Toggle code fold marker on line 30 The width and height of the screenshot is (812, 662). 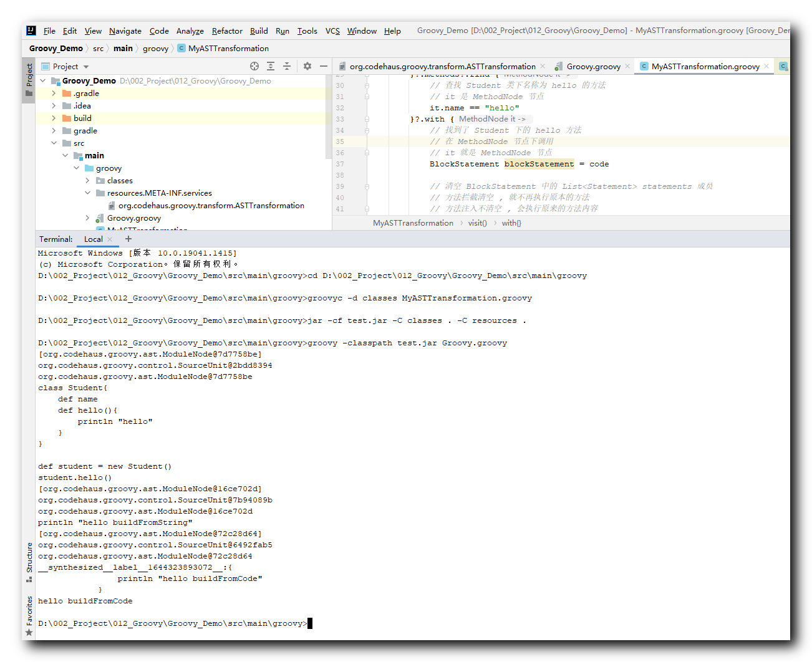tap(367, 85)
